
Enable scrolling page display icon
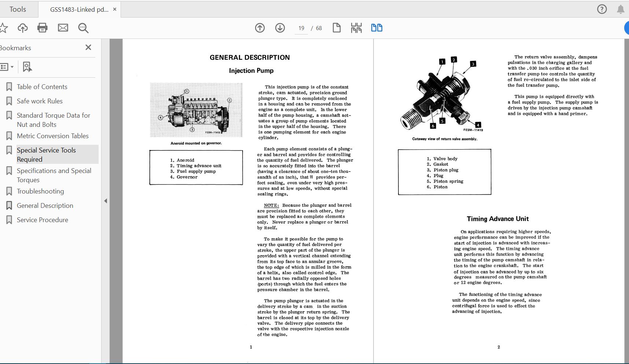(356, 28)
